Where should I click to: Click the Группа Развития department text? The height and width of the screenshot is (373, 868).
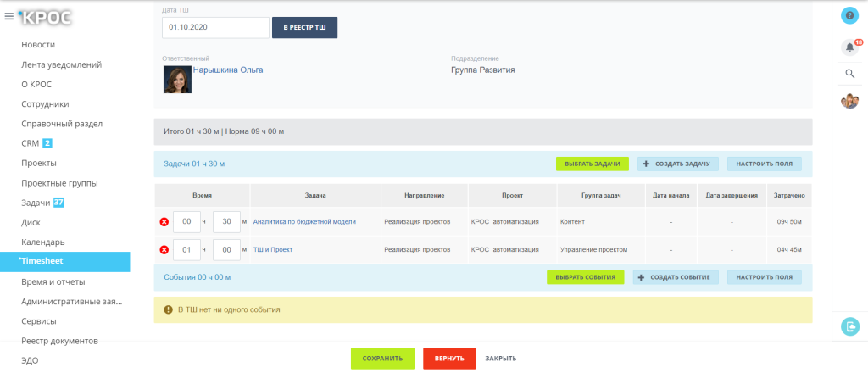(x=483, y=70)
